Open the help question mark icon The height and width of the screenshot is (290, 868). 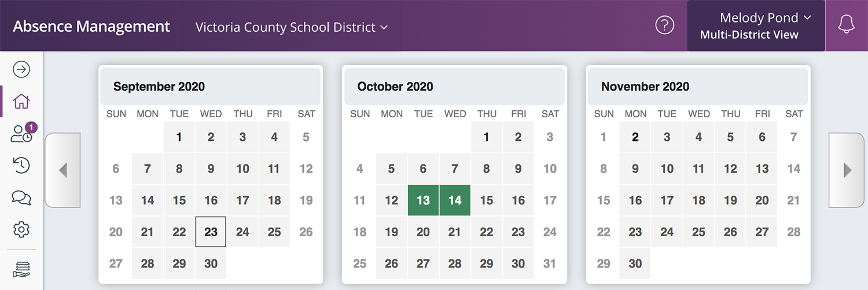pos(665,25)
